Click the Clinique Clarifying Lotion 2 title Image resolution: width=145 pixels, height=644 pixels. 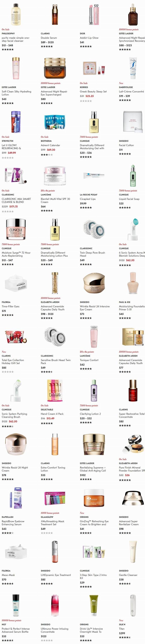point(90,414)
